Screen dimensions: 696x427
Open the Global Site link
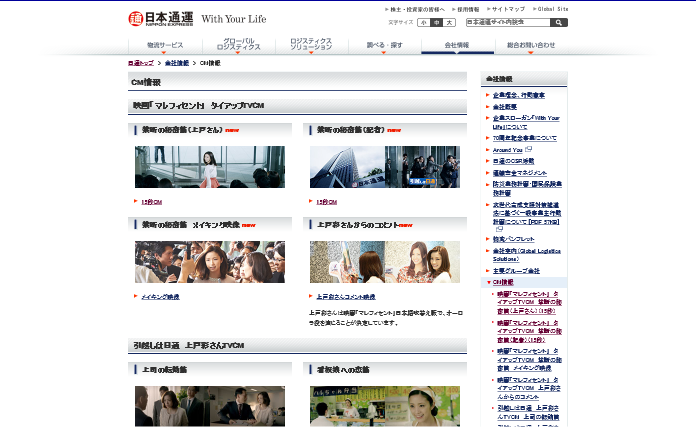click(x=550, y=9)
